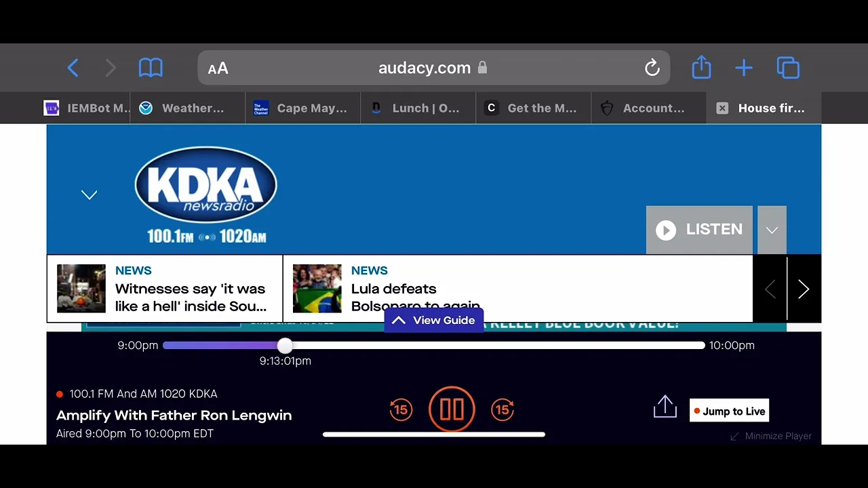Reload the page with refresh icon
The image size is (868, 488).
point(652,68)
